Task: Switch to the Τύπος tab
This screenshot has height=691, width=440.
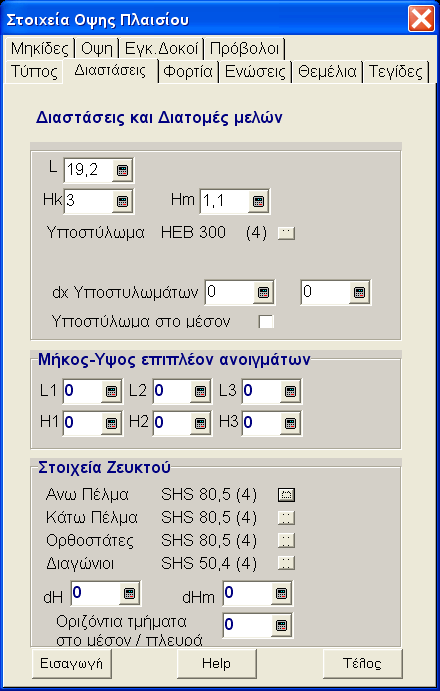Action: pos(34,71)
